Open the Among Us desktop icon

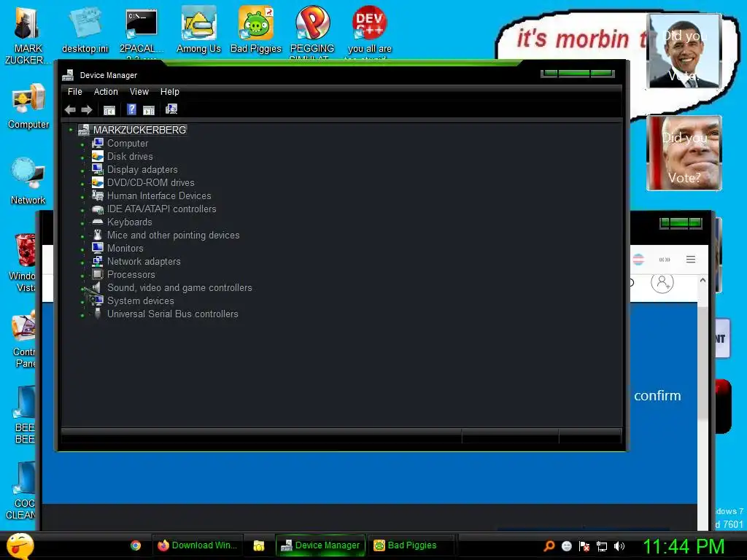tap(198, 29)
